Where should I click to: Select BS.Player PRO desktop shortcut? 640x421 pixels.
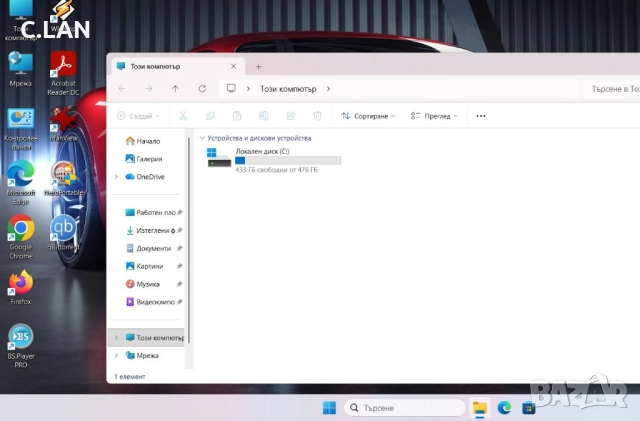pos(19,339)
